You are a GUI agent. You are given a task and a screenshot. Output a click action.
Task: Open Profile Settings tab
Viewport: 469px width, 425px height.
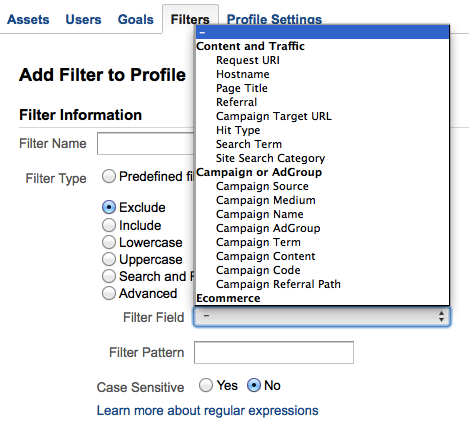[274, 19]
